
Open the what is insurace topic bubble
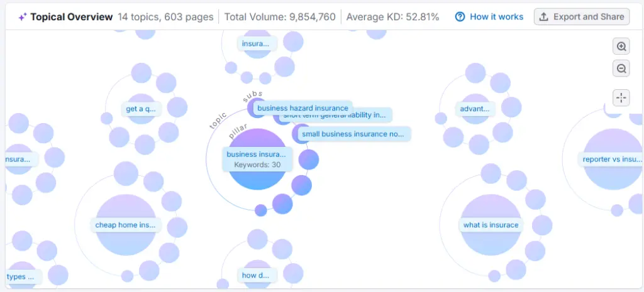click(x=491, y=225)
